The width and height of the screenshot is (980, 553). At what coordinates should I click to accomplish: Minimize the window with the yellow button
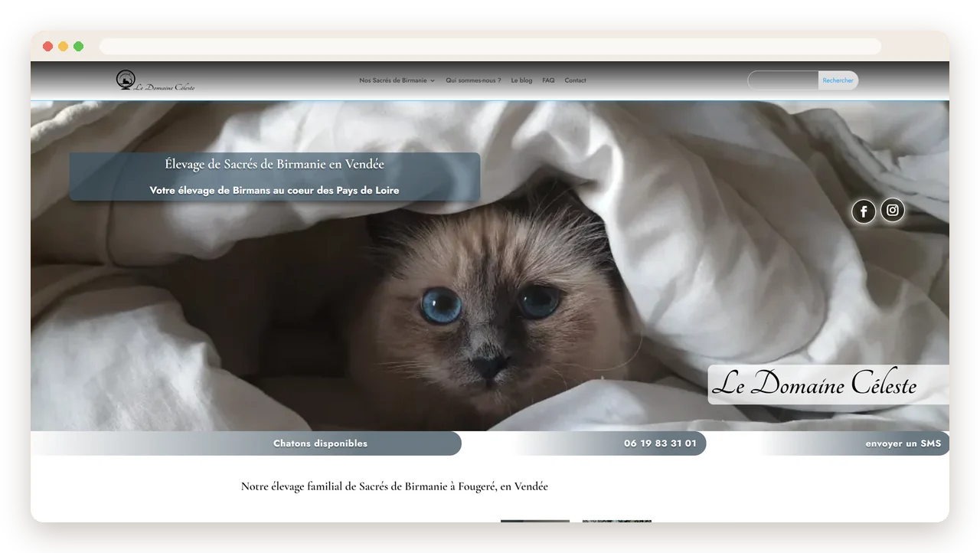pyautogui.click(x=63, y=47)
